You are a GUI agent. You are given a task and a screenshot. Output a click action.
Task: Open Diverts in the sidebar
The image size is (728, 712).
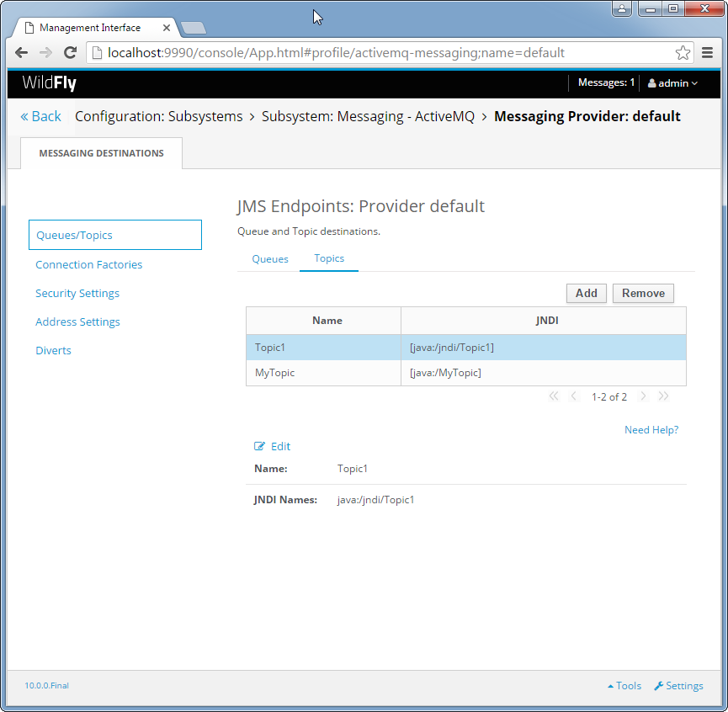(x=53, y=350)
